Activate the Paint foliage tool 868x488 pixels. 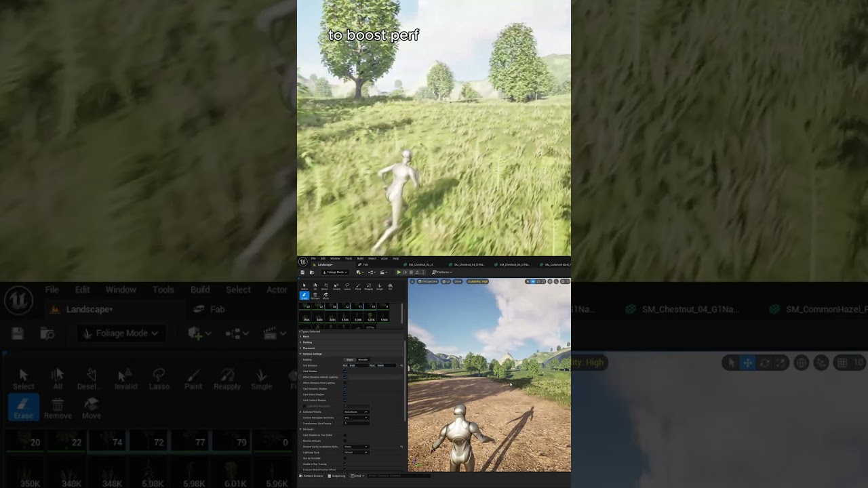pos(358,287)
